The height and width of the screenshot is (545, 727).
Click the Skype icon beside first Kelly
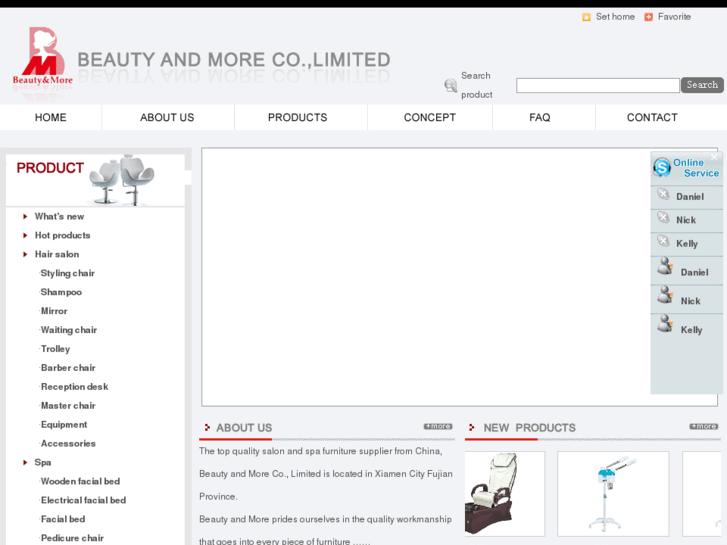click(663, 241)
